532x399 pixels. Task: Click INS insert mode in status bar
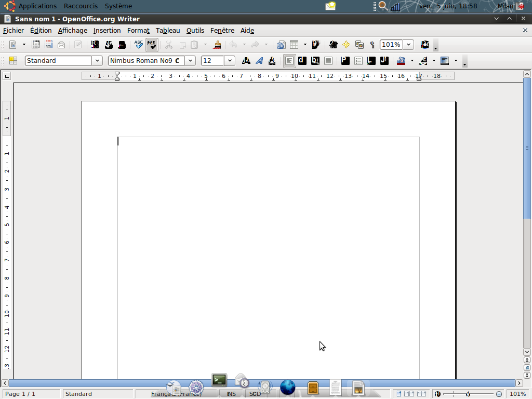tap(231, 394)
